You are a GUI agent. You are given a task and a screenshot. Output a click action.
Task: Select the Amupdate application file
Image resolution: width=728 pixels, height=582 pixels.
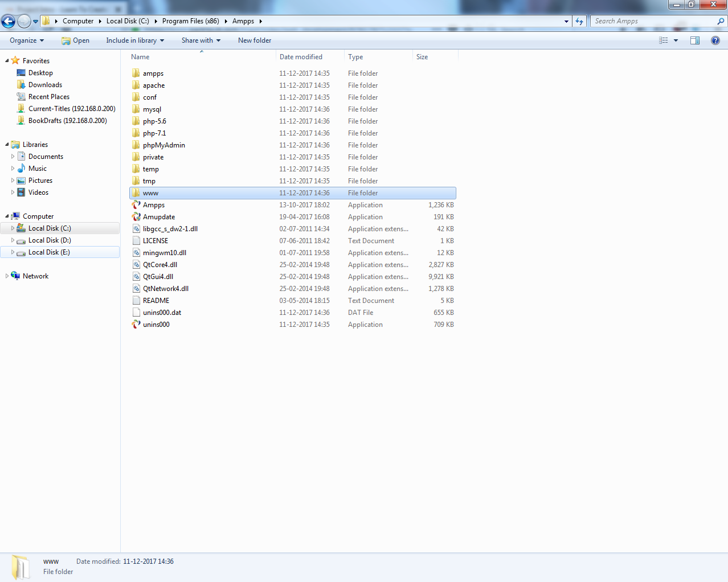(159, 217)
